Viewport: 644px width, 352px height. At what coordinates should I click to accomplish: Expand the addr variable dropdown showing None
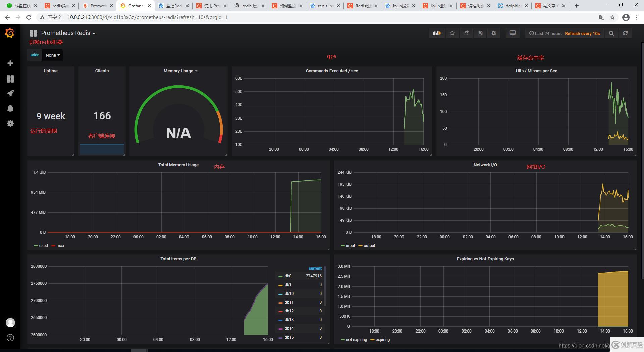pyautogui.click(x=53, y=55)
